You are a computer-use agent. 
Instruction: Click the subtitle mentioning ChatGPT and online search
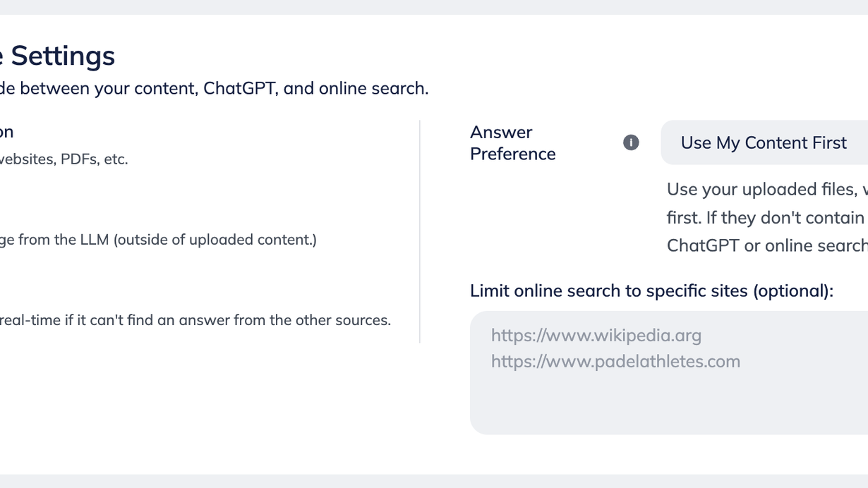(x=215, y=88)
